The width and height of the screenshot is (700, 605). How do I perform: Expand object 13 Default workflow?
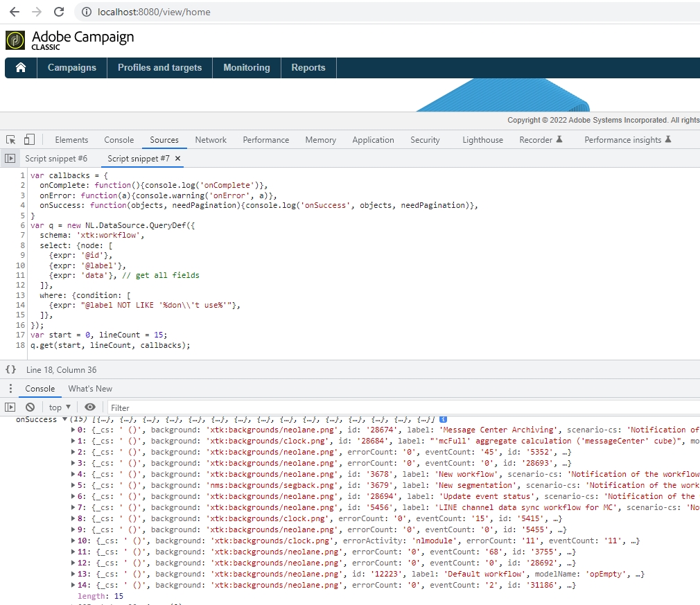[x=74, y=574]
